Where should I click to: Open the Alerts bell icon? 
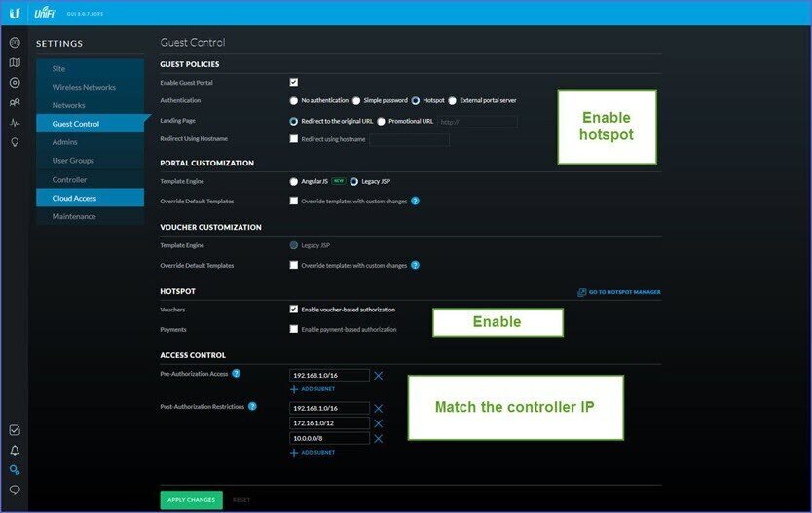[15, 450]
